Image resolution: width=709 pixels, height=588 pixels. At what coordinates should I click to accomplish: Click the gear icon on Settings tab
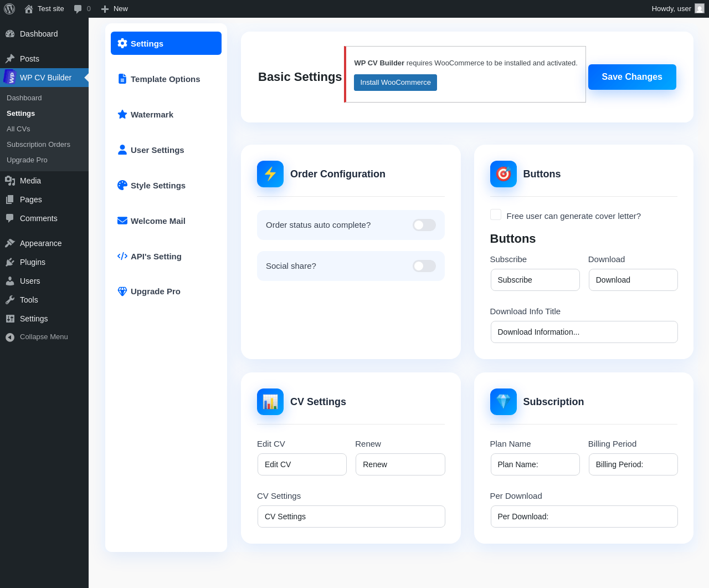(x=122, y=43)
